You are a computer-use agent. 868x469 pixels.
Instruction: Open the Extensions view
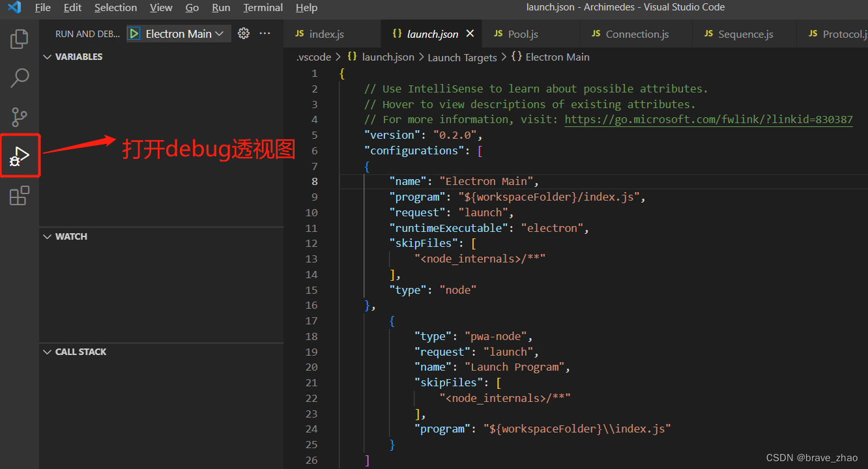20,195
